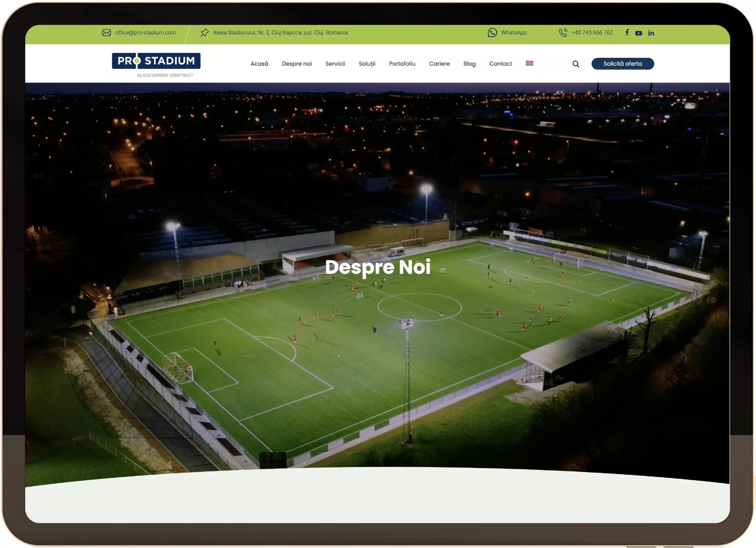Switch language using the UK flag
The height and width of the screenshot is (548, 756).
(529, 63)
